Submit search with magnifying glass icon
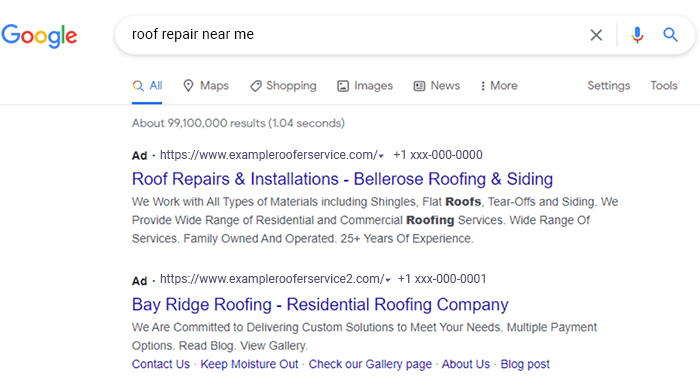 point(670,34)
